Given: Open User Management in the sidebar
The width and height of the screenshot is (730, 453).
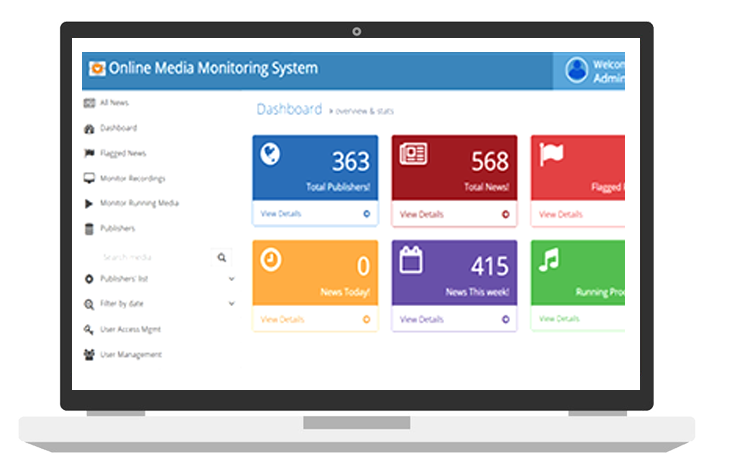Looking at the screenshot, I should click(130, 354).
